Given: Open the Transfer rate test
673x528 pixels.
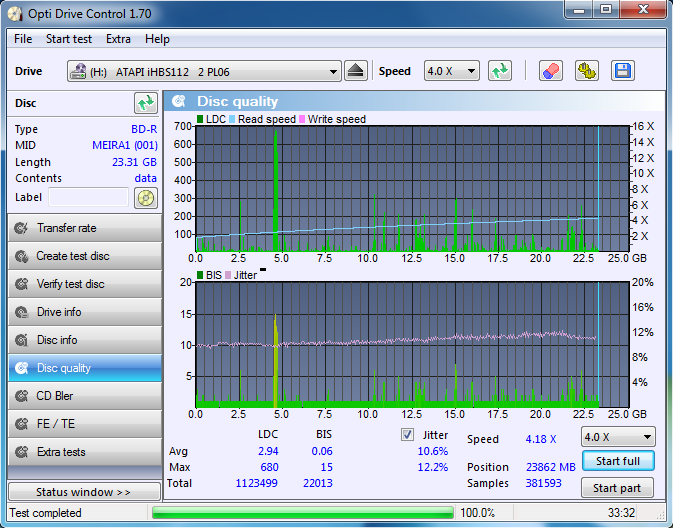Looking at the screenshot, I should coord(84,228).
